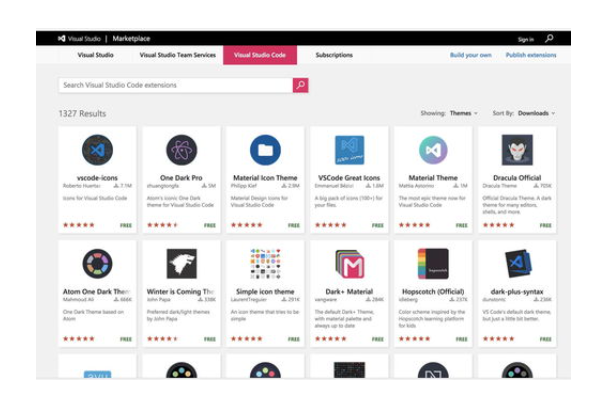Select the Visual Studio Code tab
Viewport: 606px width, 411px height.
(x=260, y=55)
